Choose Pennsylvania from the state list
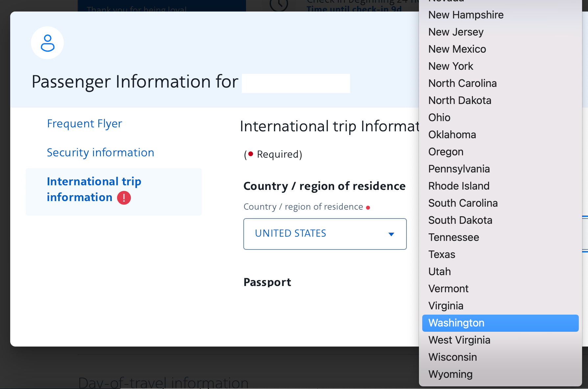Viewport: 588px width, 389px height. click(x=459, y=169)
